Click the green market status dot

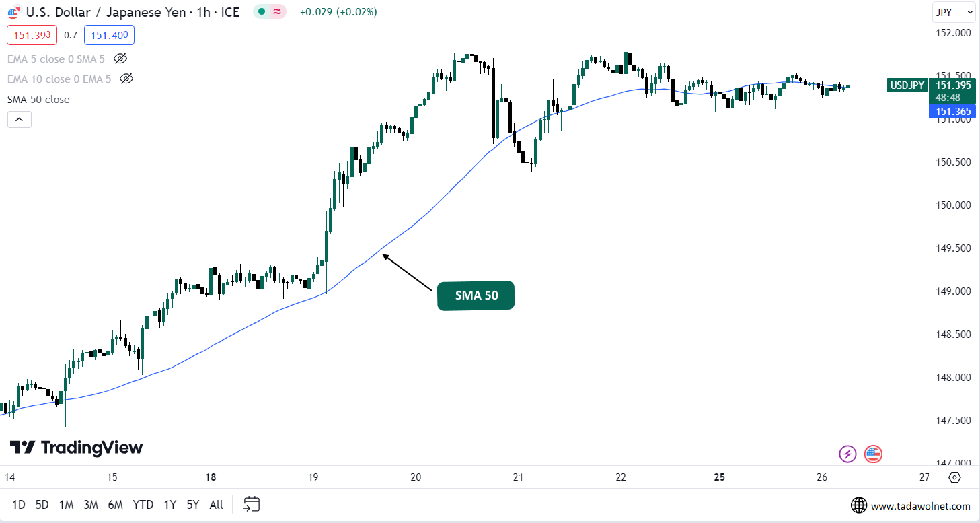tap(262, 11)
